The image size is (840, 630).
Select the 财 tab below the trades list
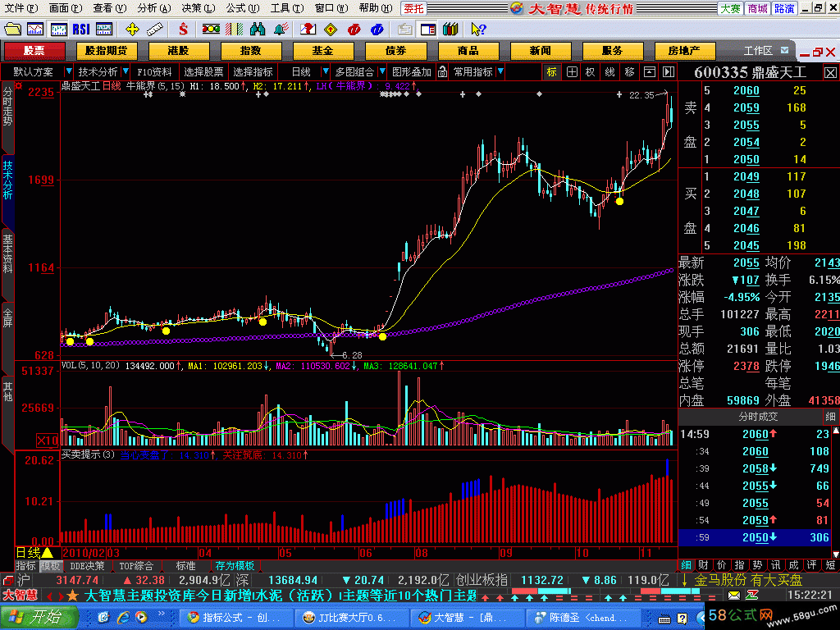point(703,565)
